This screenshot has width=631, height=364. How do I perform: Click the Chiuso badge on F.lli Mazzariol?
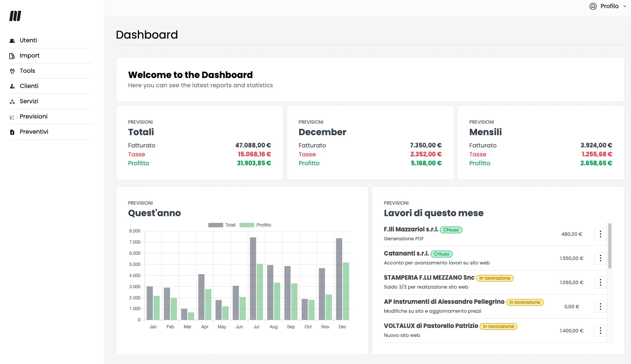coord(451,230)
